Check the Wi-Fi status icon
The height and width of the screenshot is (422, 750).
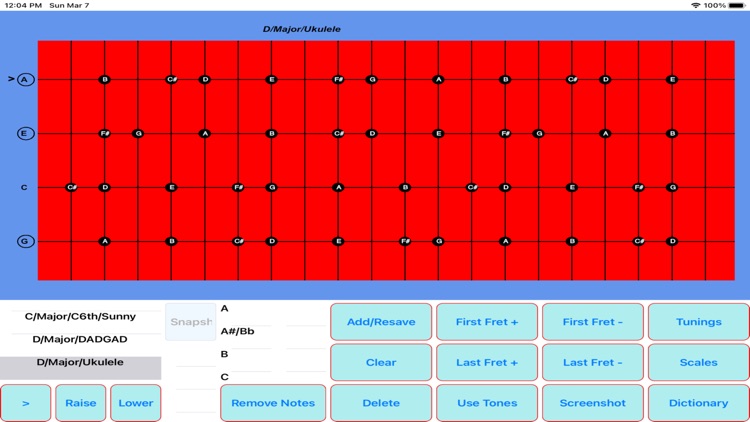[695, 5]
